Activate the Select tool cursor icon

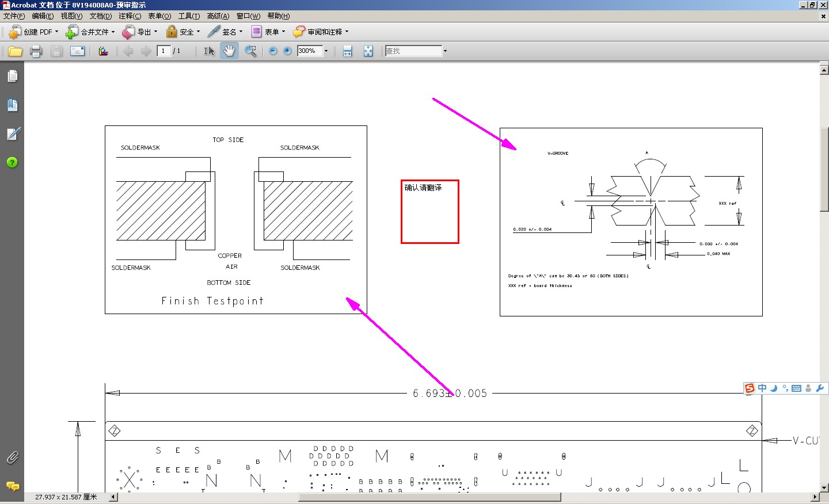209,51
